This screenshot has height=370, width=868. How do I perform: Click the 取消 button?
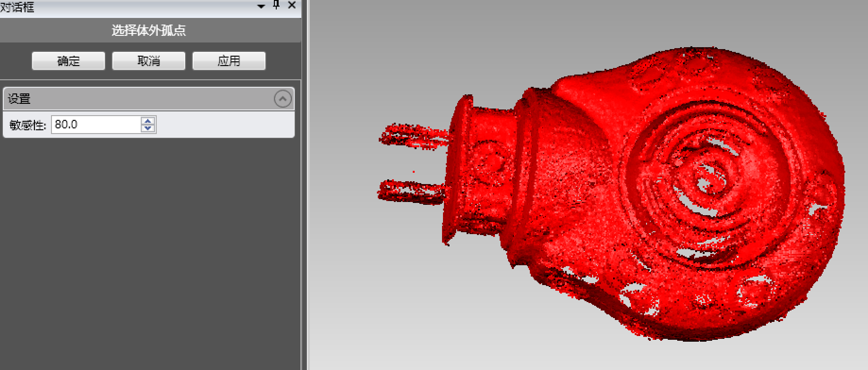click(149, 61)
